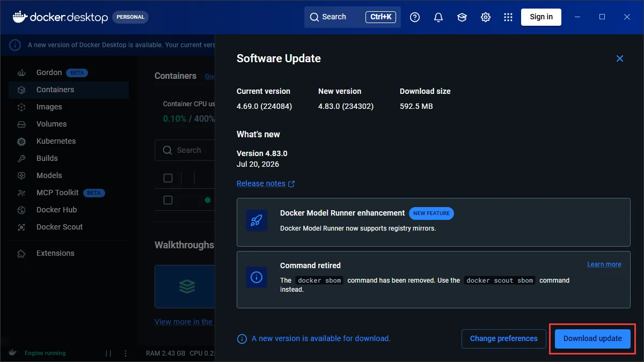
Task: Click the Volumes drive icon
Action: [x=21, y=124]
